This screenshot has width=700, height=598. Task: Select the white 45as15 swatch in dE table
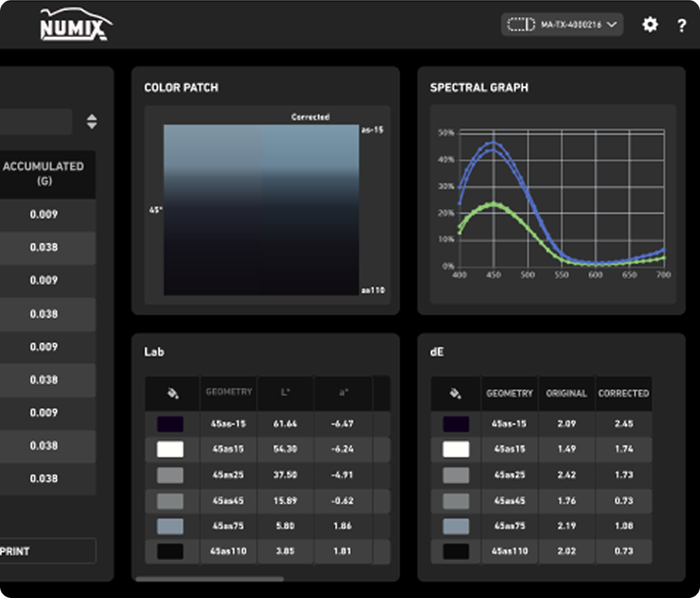point(456,450)
